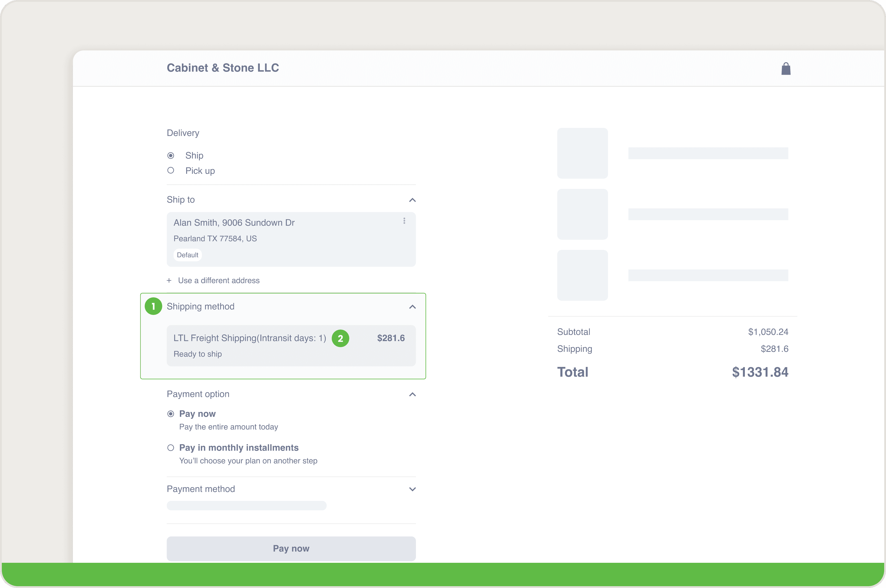Click the Default address tag

pos(188,255)
